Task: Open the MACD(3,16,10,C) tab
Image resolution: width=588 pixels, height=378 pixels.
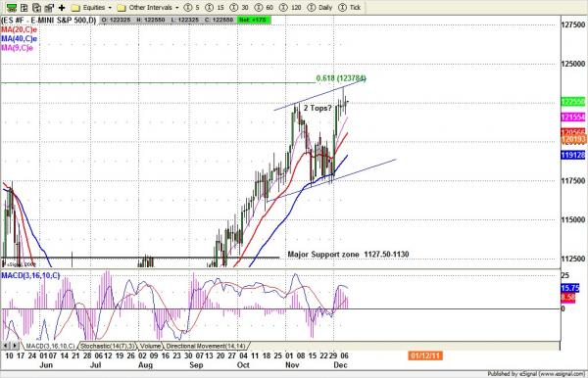Action: point(50,346)
